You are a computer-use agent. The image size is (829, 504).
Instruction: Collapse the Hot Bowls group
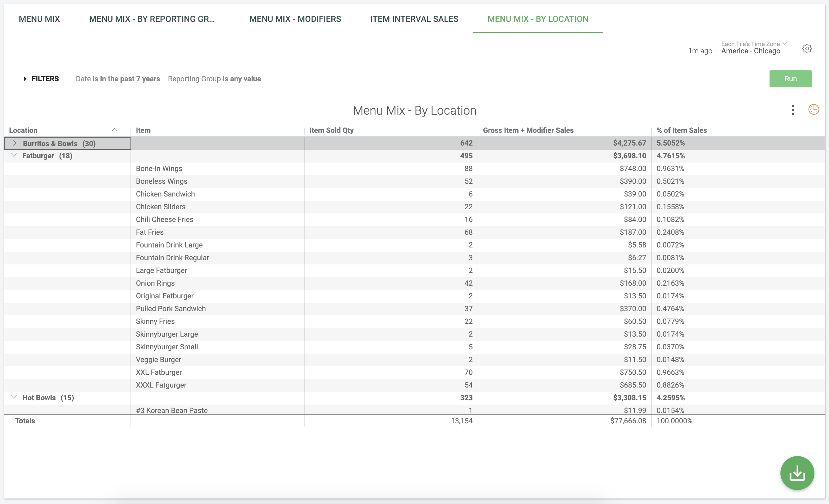[14, 398]
